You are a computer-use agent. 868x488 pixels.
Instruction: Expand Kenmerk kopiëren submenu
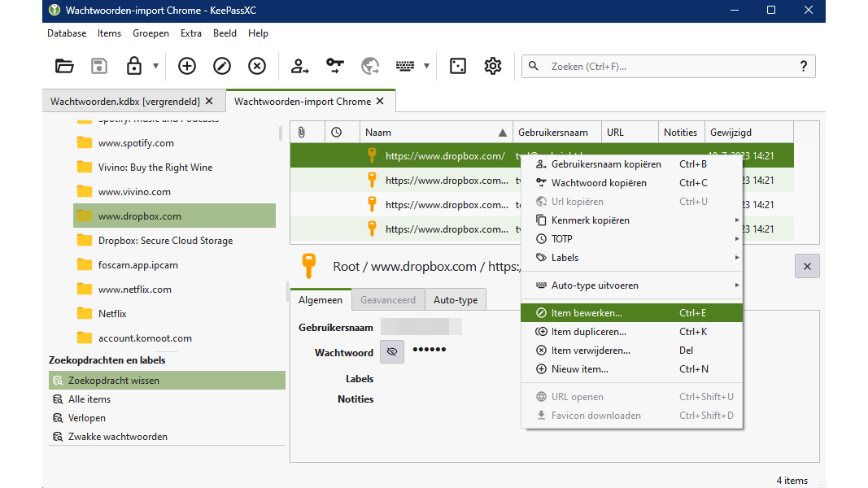631,220
